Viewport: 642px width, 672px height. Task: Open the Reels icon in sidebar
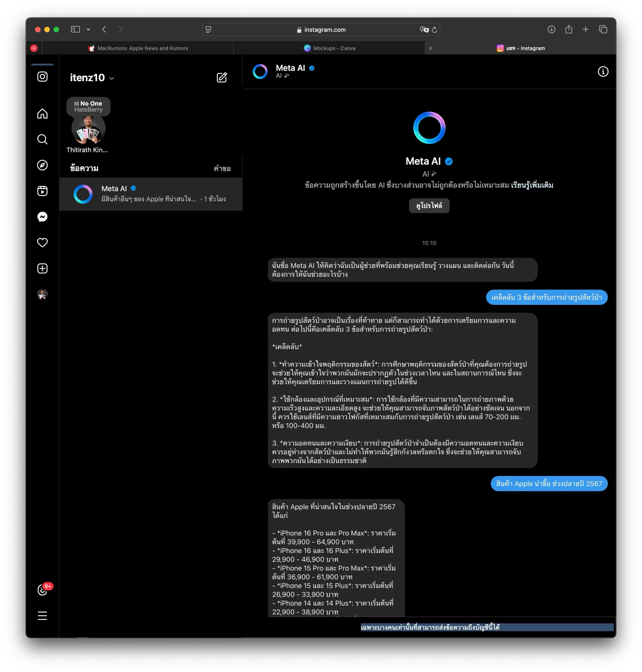tap(42, 191)
